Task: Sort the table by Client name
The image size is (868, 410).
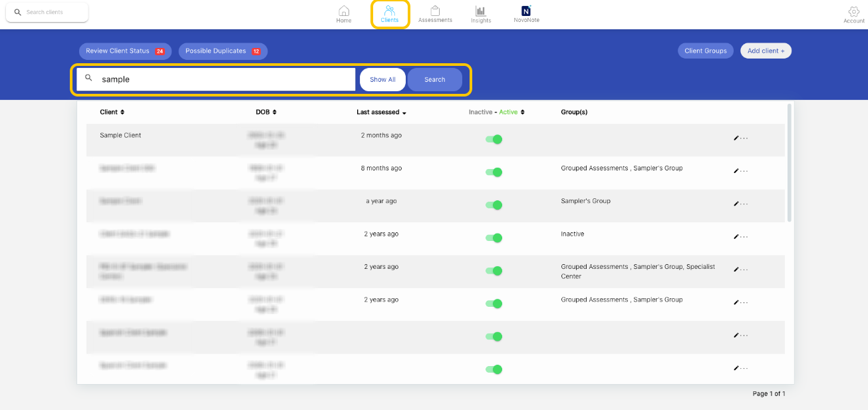Action: [112, 112]
